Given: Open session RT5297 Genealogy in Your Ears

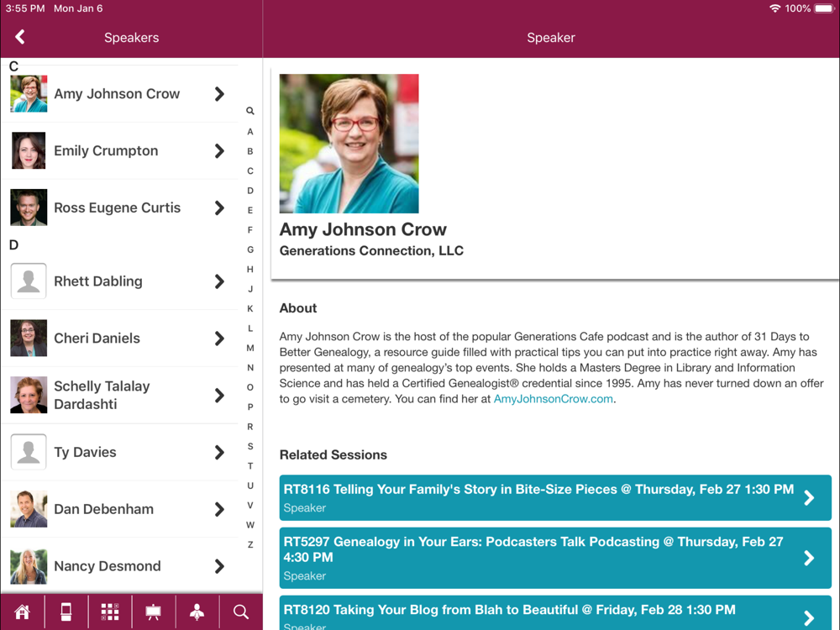Looking at the screenshot, I should point(555,558).
